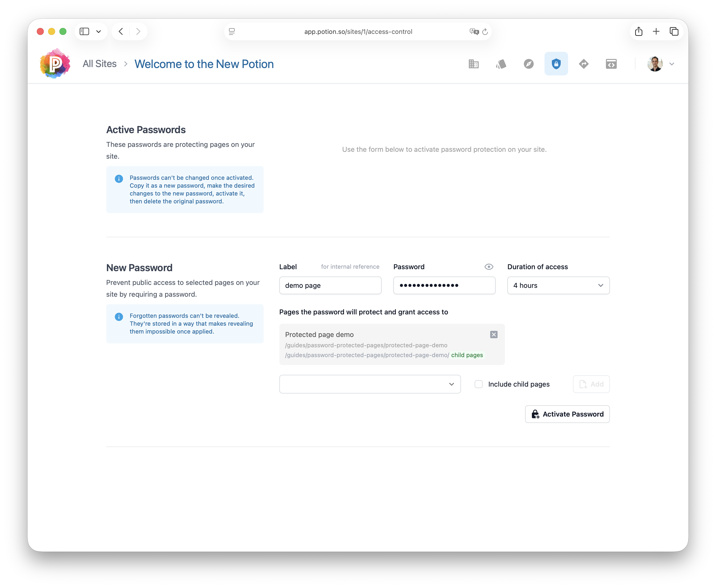Click Activate Password button
Screen dimensions: 716x588
point(567,414)
